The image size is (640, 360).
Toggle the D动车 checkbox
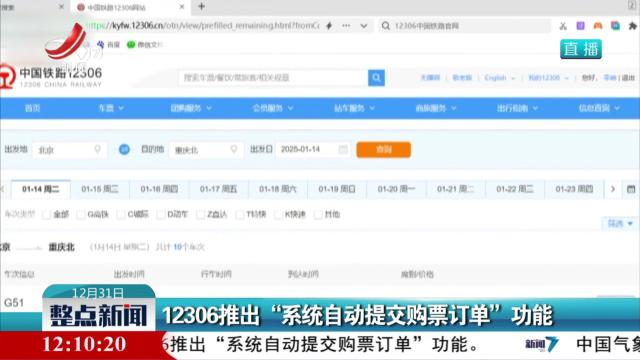(x=161, y=214)
